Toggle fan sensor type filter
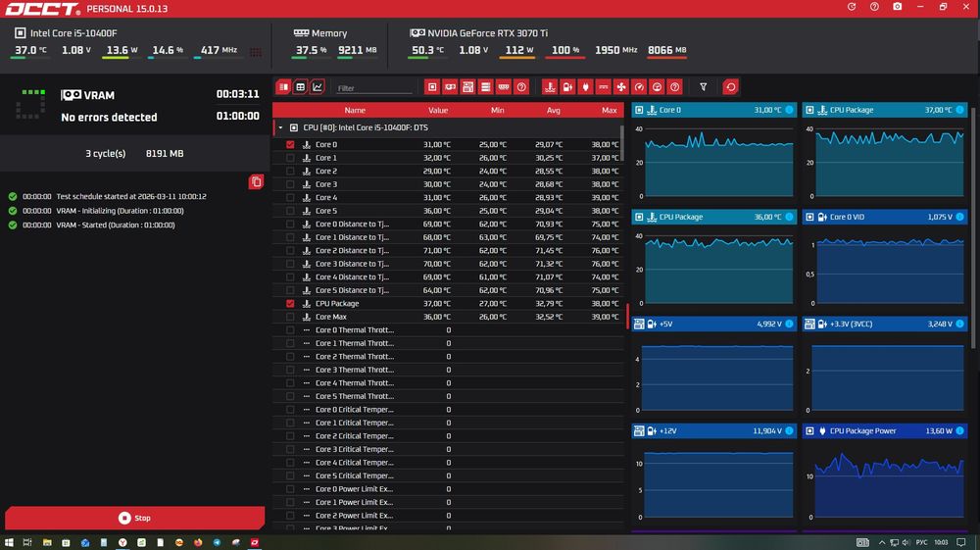The height and width of the screenshot is (550, 980). 620,87
